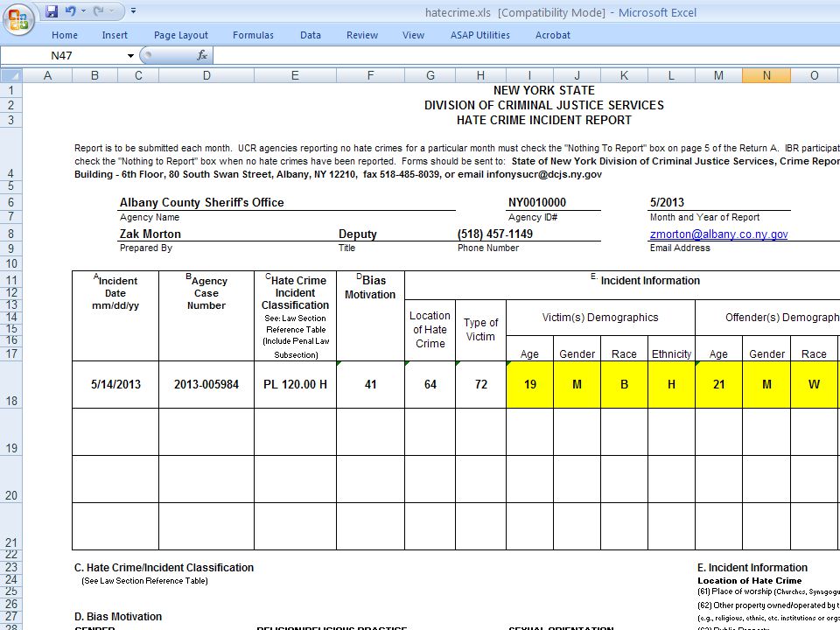Select column header N

766,75
